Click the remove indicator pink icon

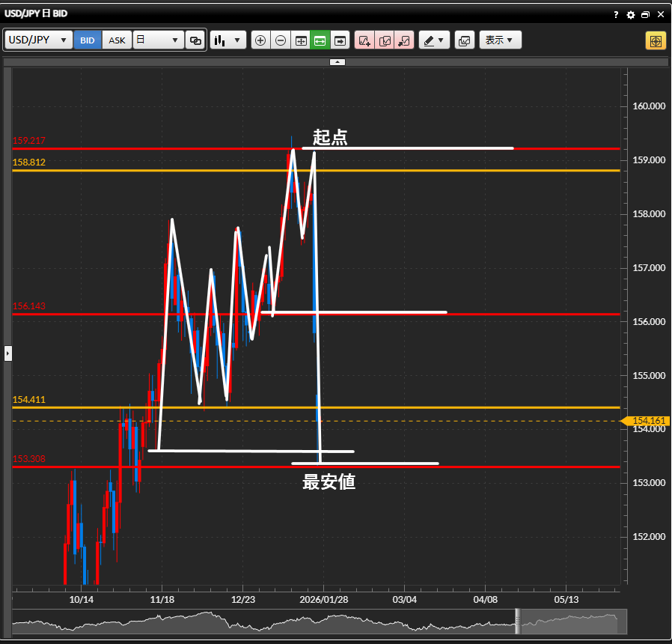coord(404,40)
